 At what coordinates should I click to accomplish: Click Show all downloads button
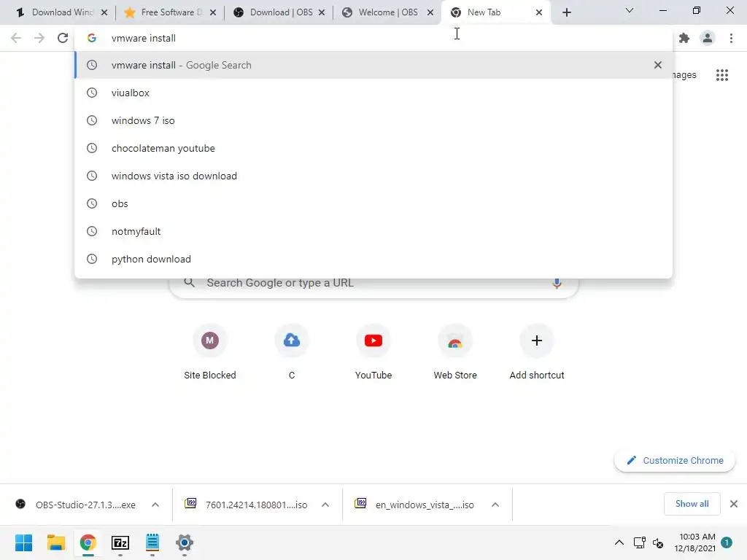click(692, 504)
